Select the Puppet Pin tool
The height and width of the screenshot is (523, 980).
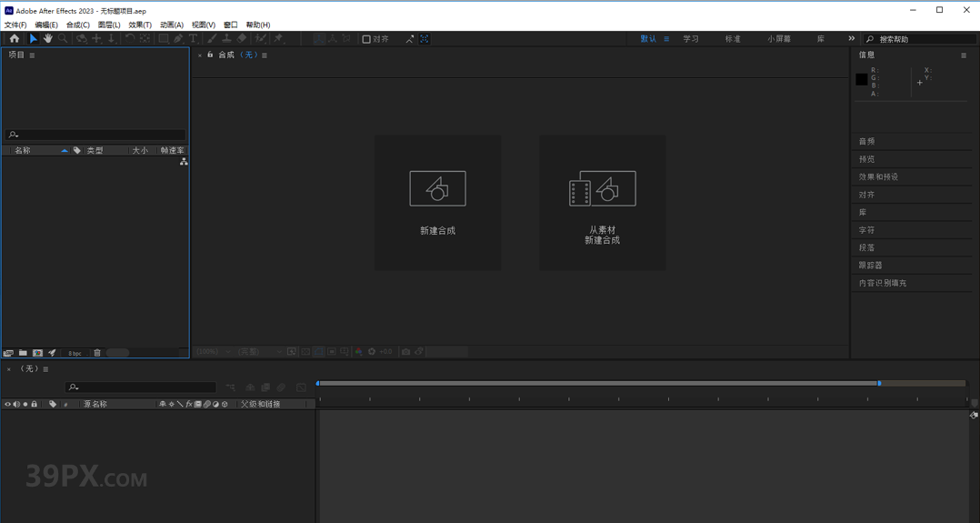click(x=279, y=39)
